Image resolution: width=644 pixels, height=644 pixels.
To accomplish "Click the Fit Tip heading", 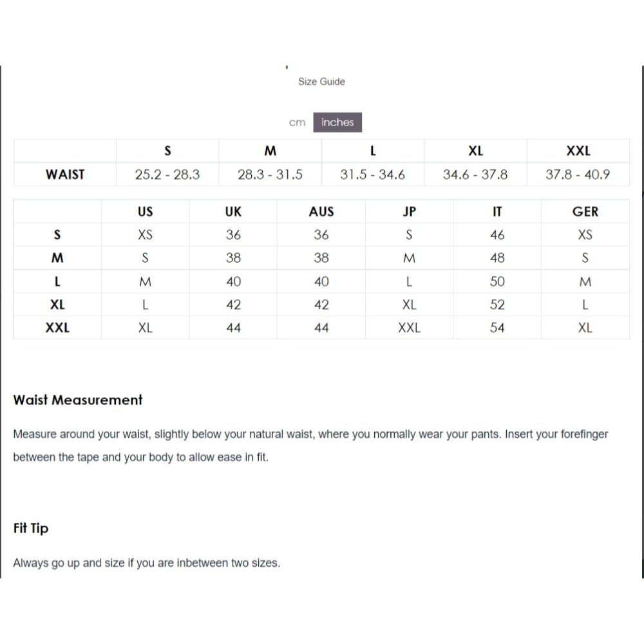I will 31,529.
